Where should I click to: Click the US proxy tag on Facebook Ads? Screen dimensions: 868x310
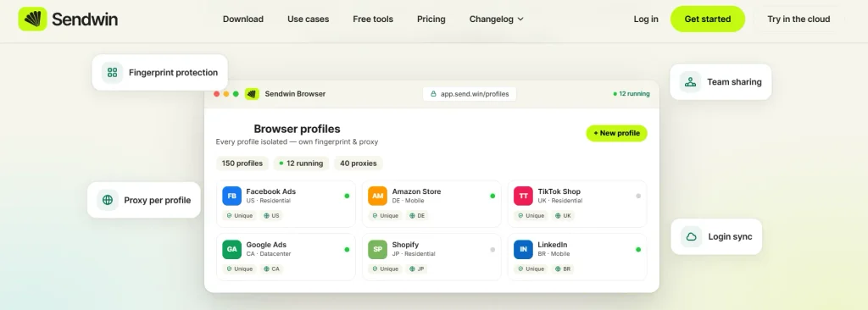coord(272,216)
